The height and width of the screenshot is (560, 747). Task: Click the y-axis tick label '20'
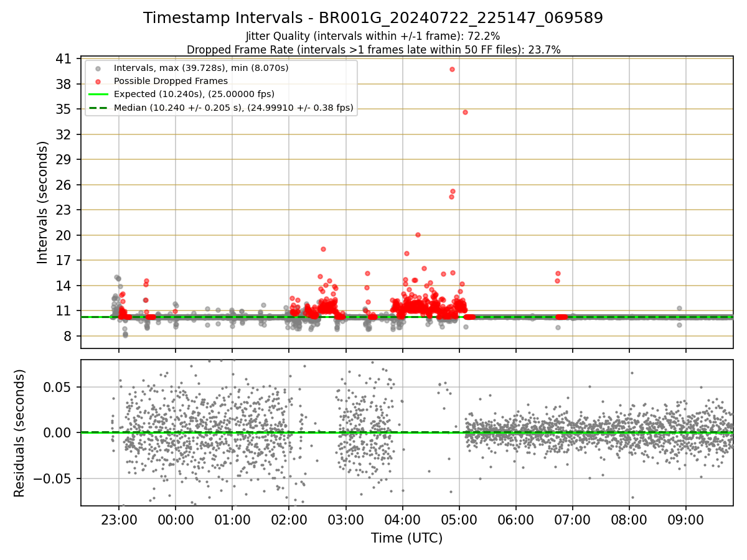click(x=63, y=235)
